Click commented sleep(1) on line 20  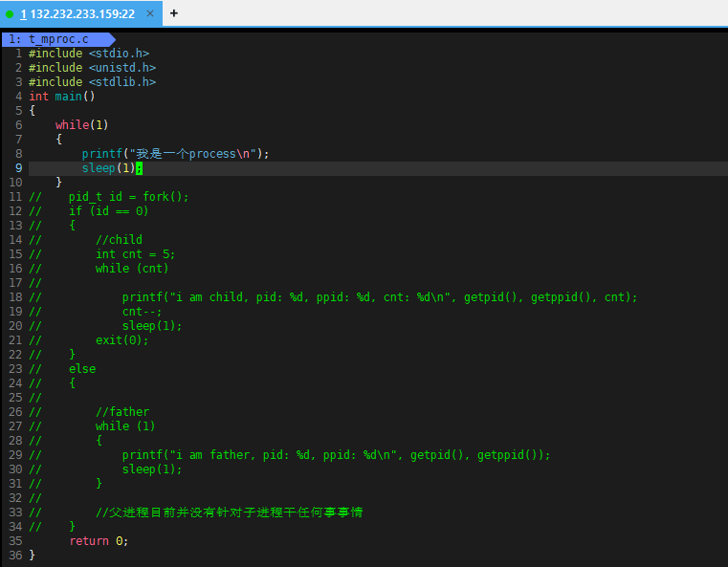pyautogui.click(x=152, y=326)
